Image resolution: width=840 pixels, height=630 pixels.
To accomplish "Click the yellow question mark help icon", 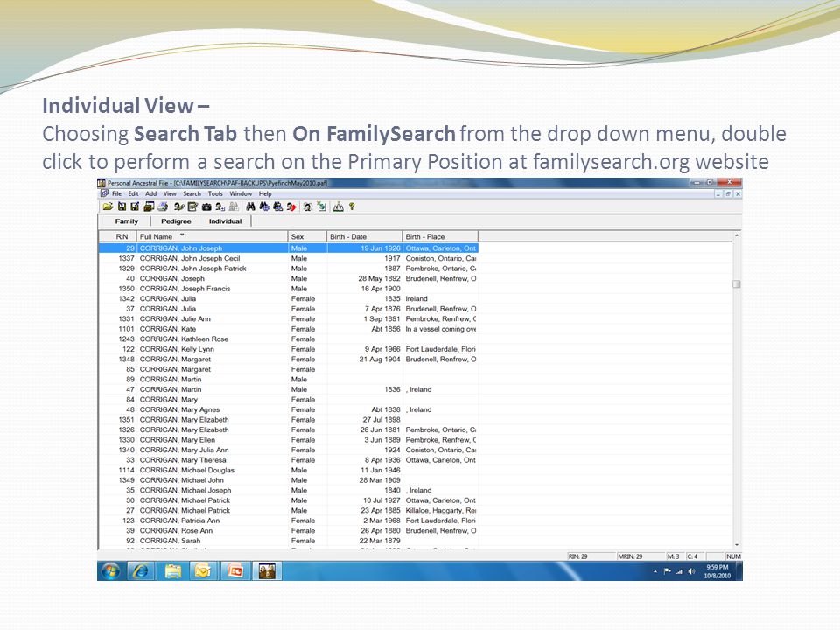I will [352, 206].
